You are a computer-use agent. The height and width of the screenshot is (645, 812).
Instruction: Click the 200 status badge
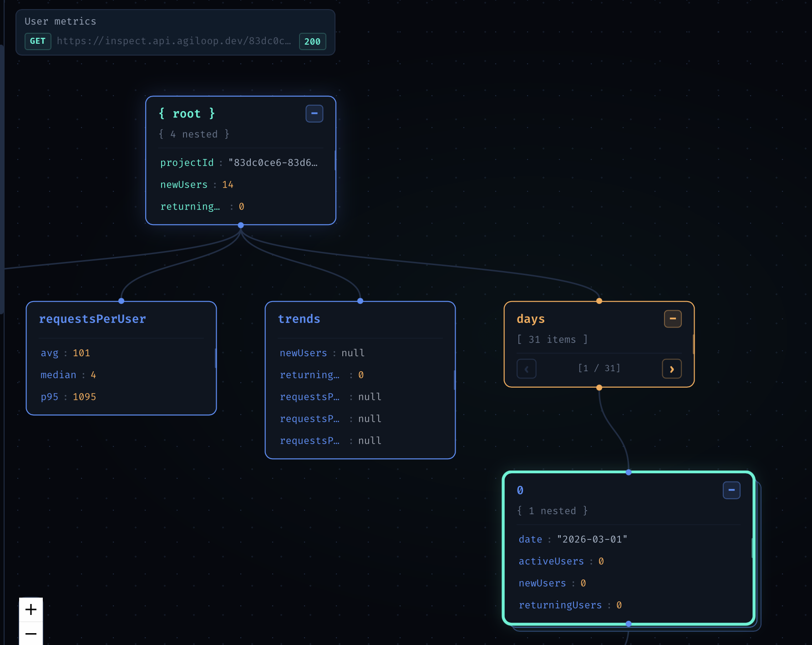point(312,41)
